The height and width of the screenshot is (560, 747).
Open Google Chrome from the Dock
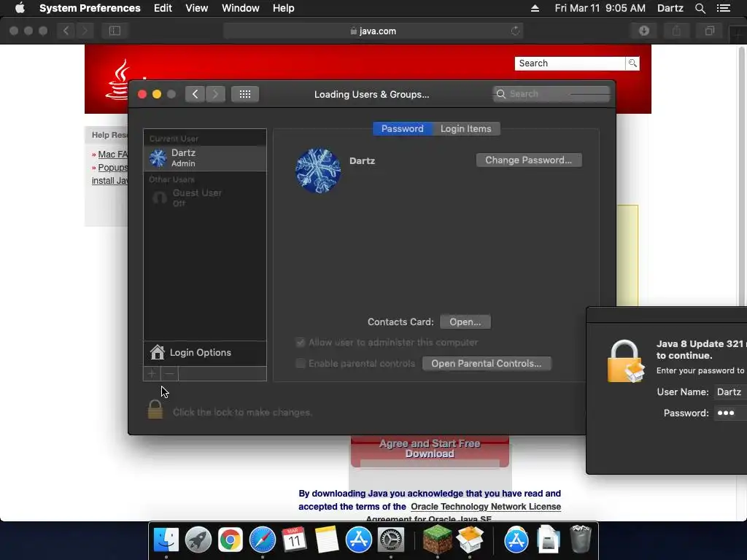(x=231, y=540)
